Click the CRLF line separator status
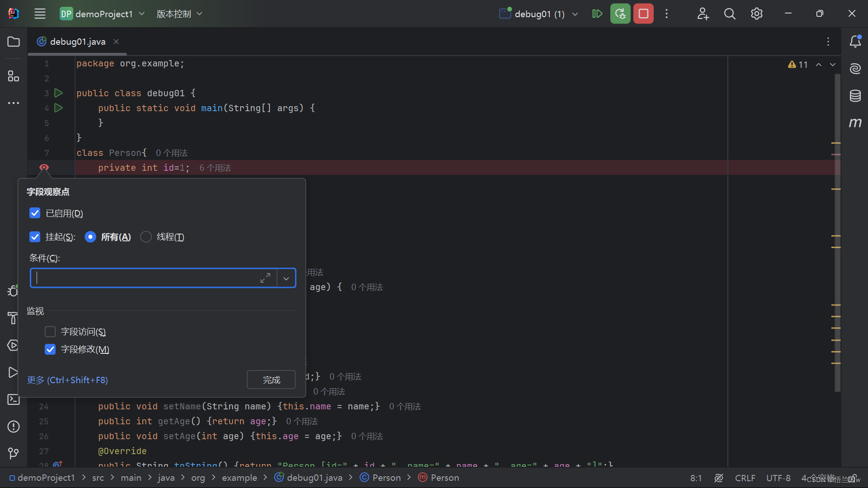This screenshot has height=488, width=868. pos(745,478)
